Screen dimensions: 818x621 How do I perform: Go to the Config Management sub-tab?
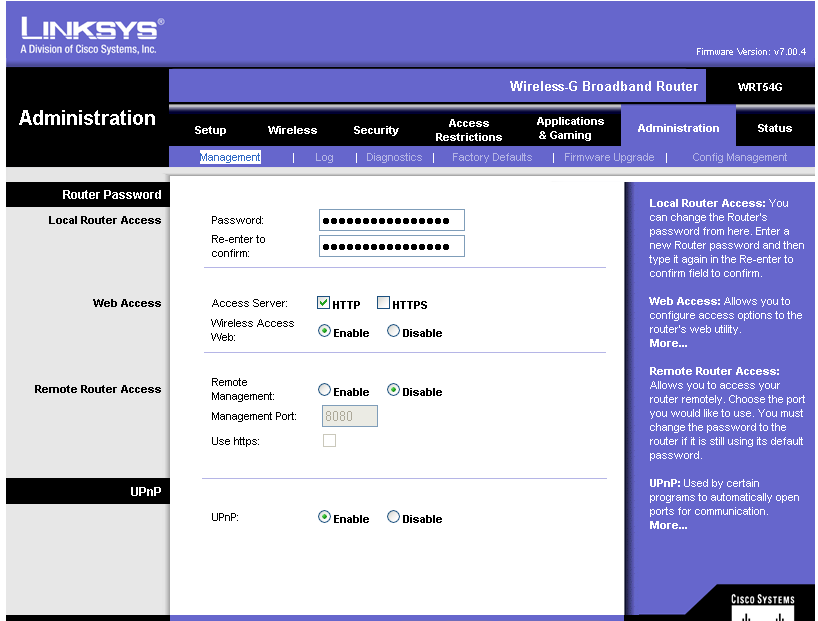tap(739, 157)
